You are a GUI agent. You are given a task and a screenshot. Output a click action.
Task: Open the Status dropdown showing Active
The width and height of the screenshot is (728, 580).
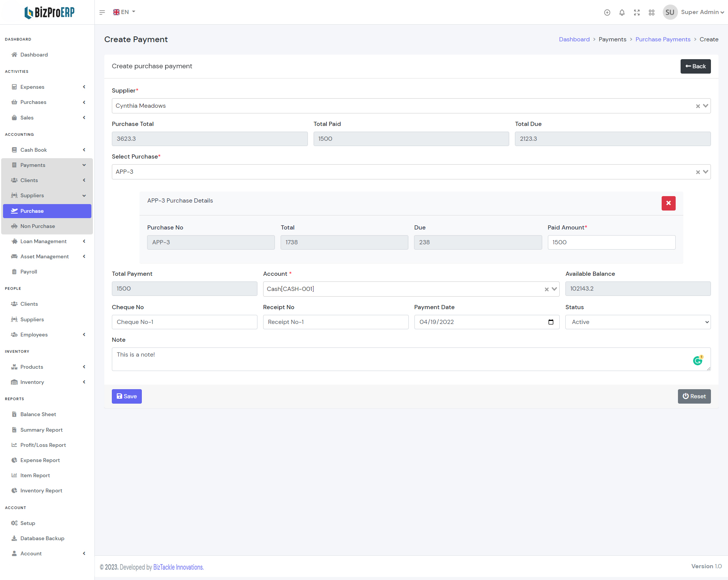point(638,322)
